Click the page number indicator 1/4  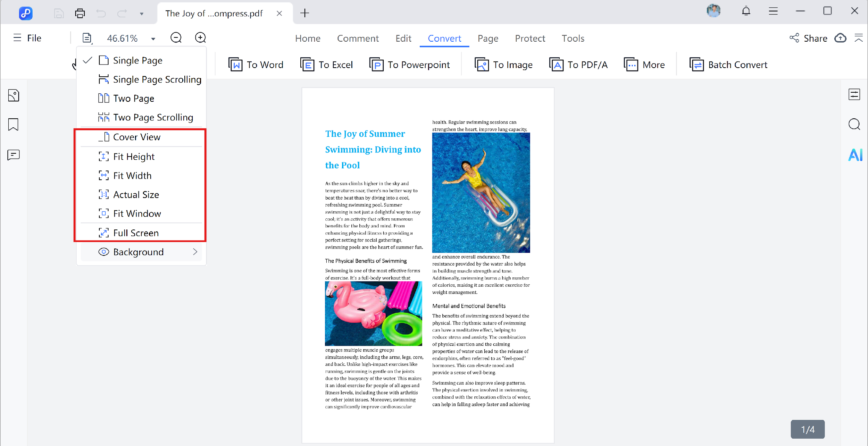807,429
